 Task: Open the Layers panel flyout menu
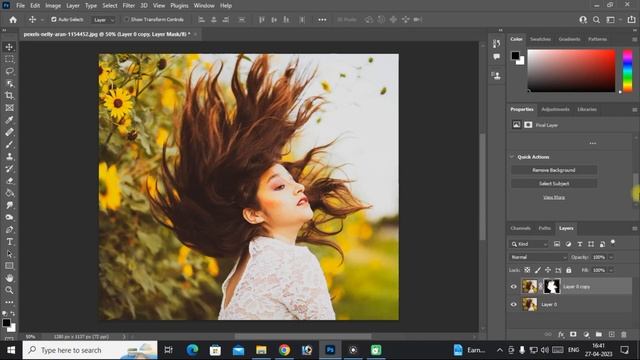point(634,229)
